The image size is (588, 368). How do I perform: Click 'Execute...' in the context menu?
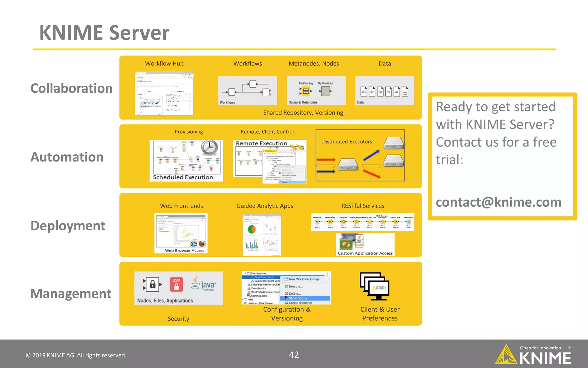pos(295,286)
